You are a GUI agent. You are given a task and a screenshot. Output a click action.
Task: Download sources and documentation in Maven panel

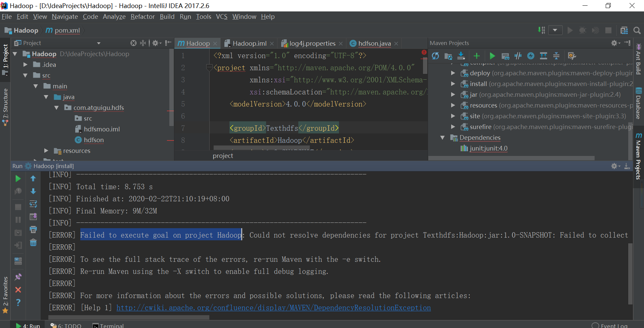461,56
